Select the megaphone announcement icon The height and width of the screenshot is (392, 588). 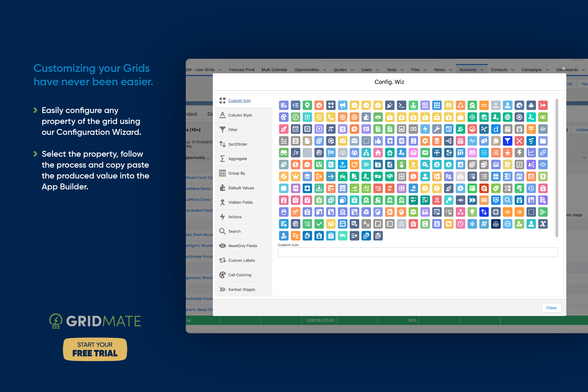point(342,105)
